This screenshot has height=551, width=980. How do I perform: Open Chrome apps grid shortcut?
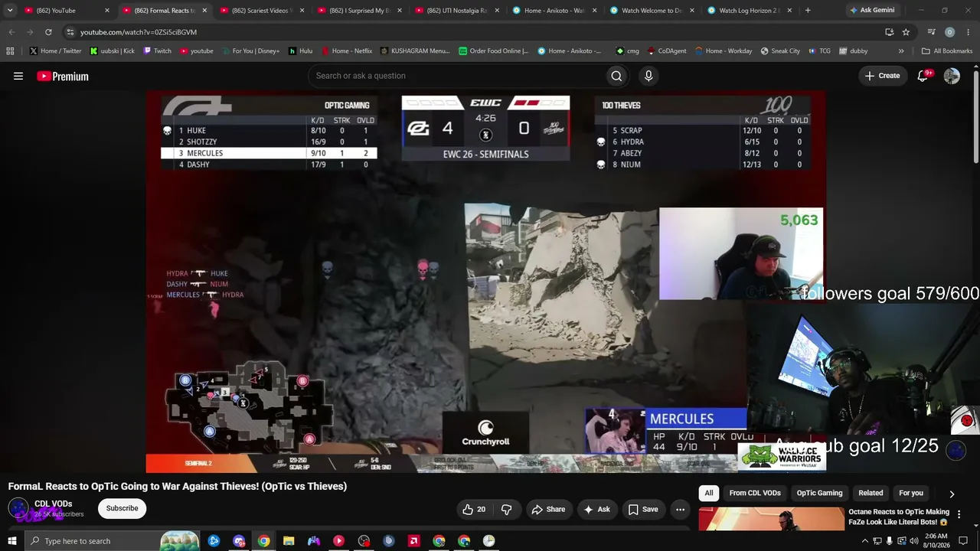pyautogui.click(x=10, y=51)
